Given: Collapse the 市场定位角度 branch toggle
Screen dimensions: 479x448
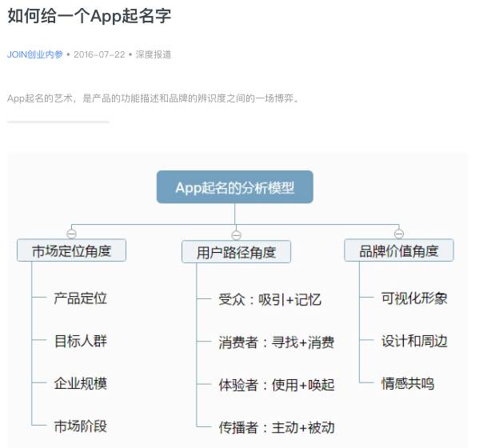Looking at the screenshot, I should 71,234.
